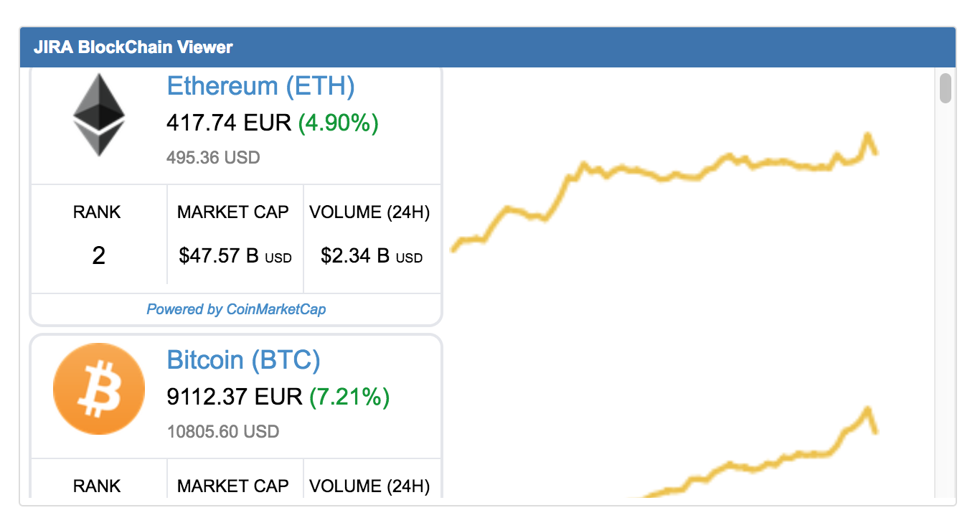Open the Ethereum (ETH) title link
980x528 pixels.
pos(260,86)
